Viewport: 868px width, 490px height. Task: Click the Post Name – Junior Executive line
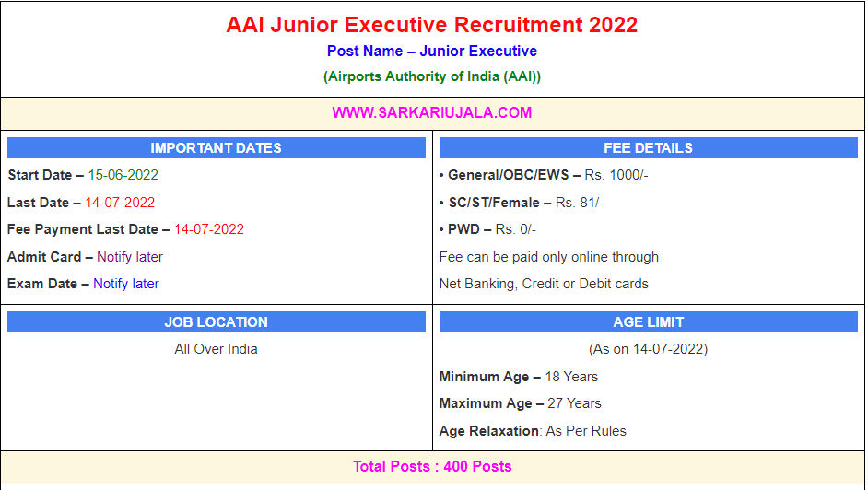[431, 52]
